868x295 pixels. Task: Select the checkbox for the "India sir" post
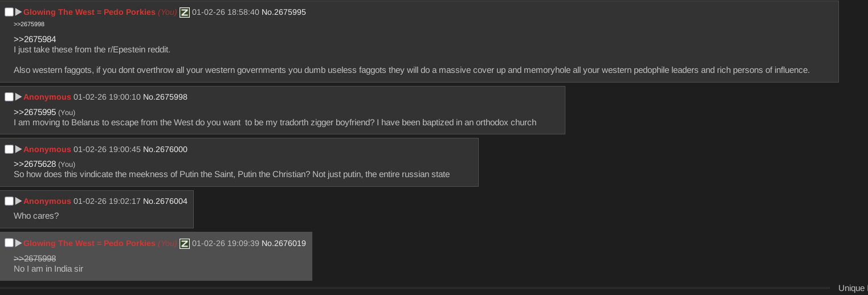9,243
